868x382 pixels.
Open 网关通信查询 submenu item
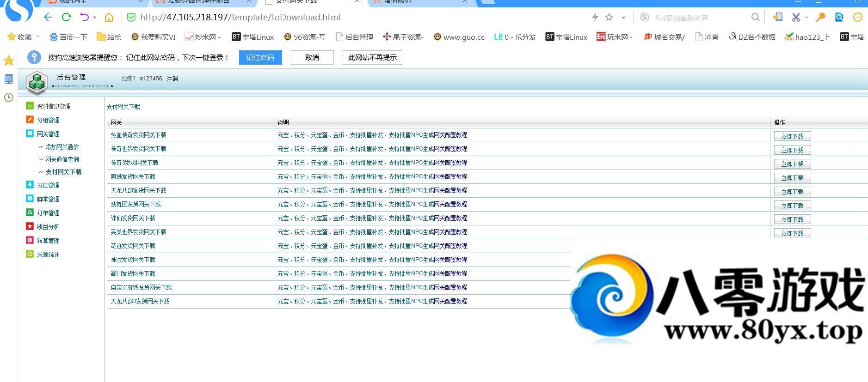pos(62,159)
